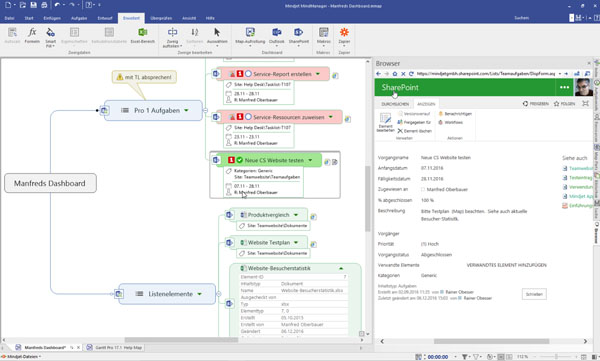Switch to the Überprüfen ribbon tab
Viewport: 600px width, 361px height.
coord(161,18)
